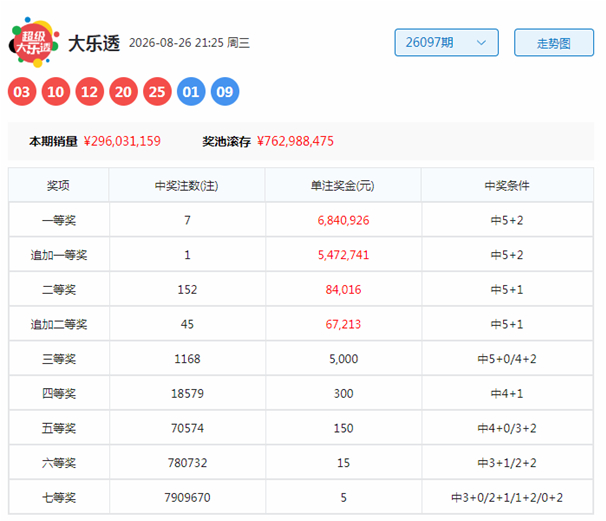This screenshot has width=606, height=521.
Task: Click the condition 中3+1/2+2
Action: (507, 463)
